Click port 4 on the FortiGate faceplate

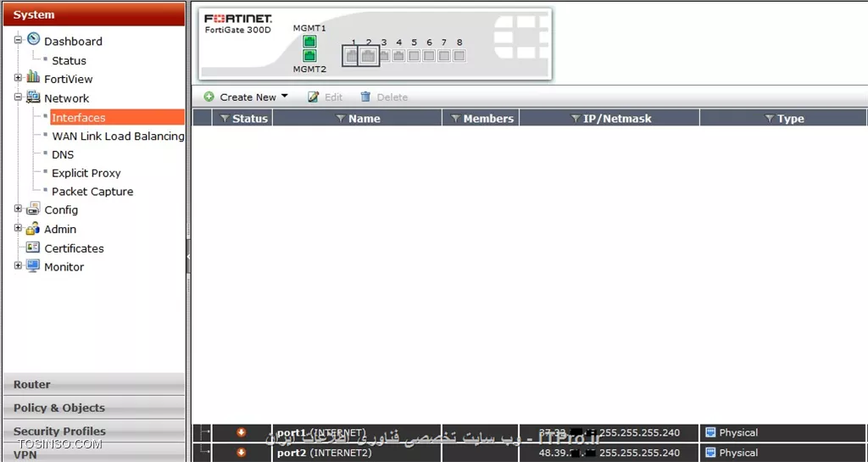click(398, 55)
